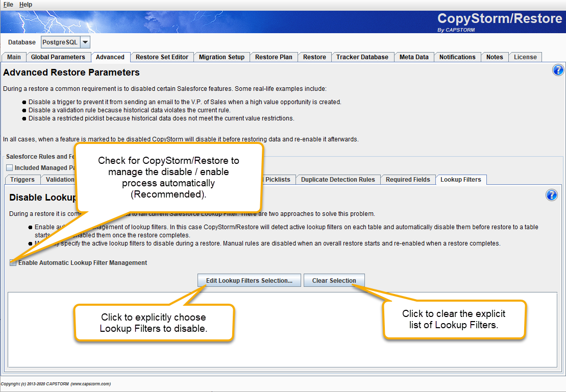Image resolution: width=566 pixels, height=392 pixels.
Task: Enable Automatic Lookup Filter Management checkbox
Action: [x=13, y=263]
